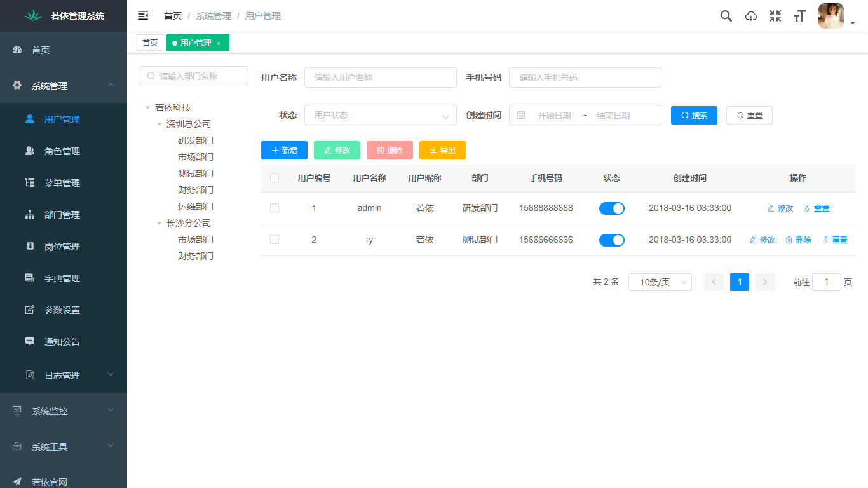The width and height of the screenshot is (868, 488).
Task: Open 菜单管理 in the sidebar
Action: (64, 183)
